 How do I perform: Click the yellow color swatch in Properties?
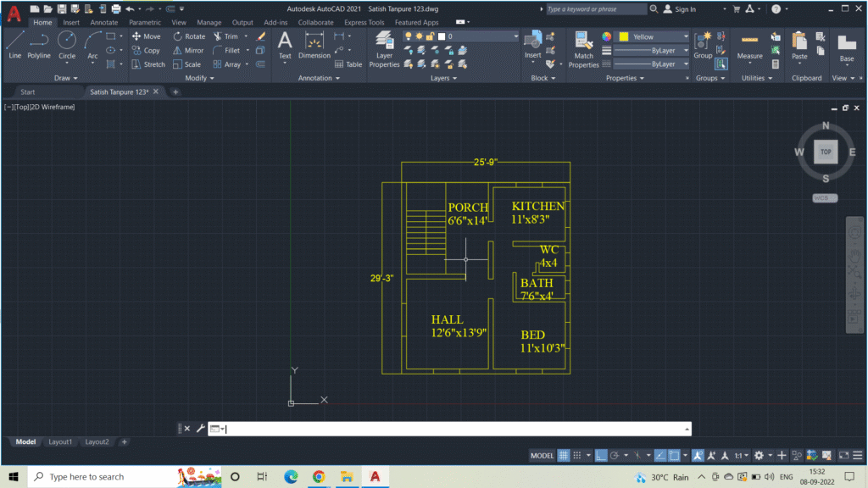(624, 36)
